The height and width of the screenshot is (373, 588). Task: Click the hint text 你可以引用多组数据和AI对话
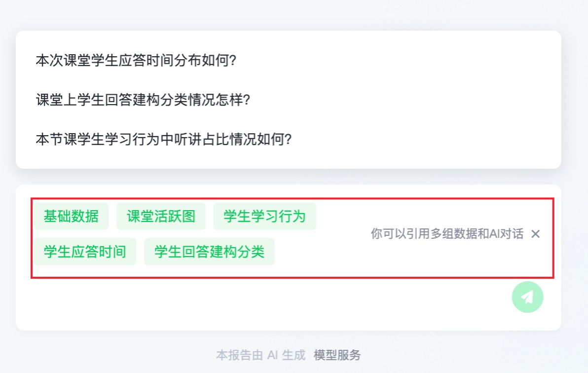click(447, 234)
